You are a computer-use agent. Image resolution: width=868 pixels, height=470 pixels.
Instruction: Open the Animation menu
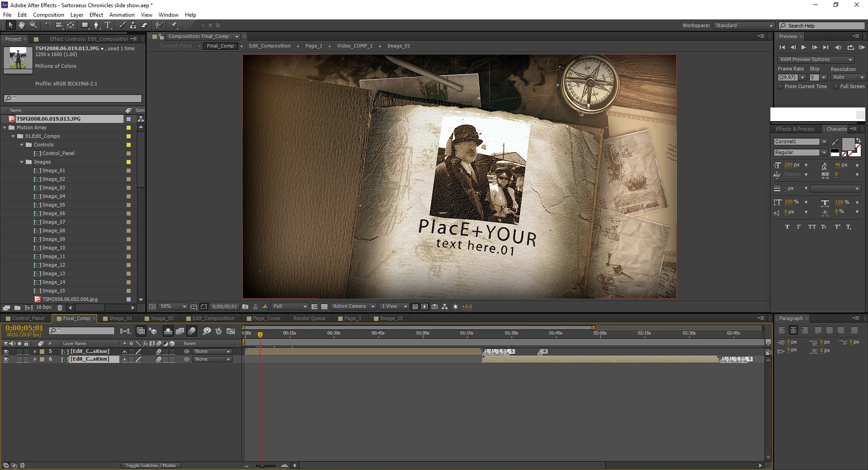pyautogui.click(x=122, y=15)
